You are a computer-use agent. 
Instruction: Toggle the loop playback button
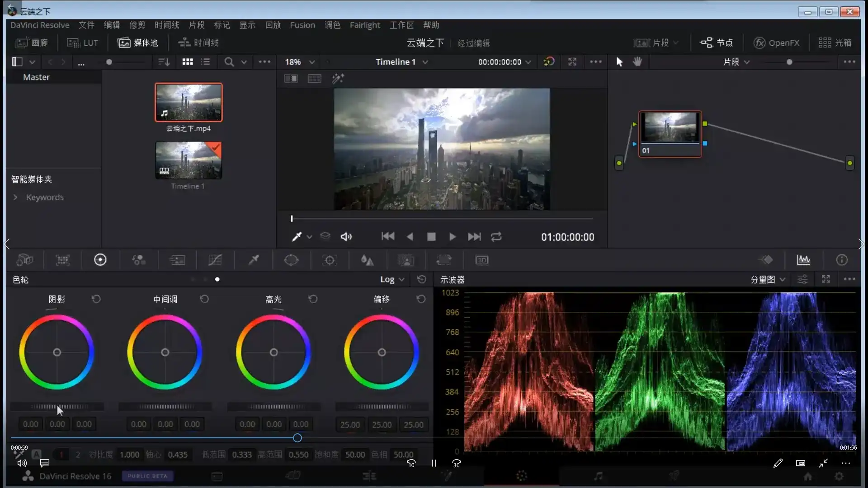(x=496, y=237)
